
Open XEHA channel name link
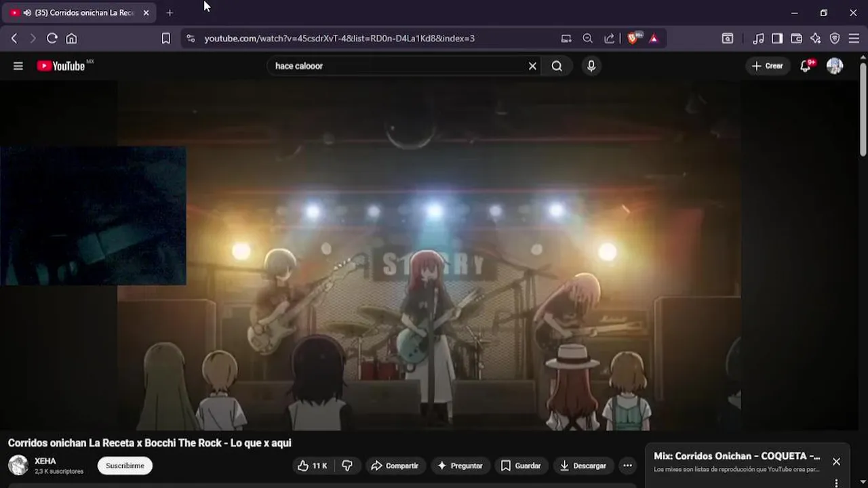[45, 461]
